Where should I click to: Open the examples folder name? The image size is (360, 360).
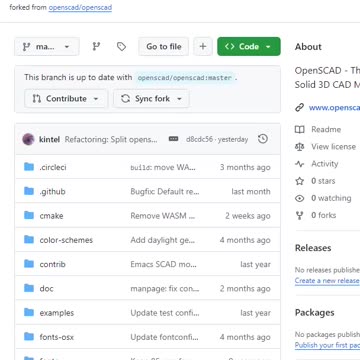pos(57,313)
